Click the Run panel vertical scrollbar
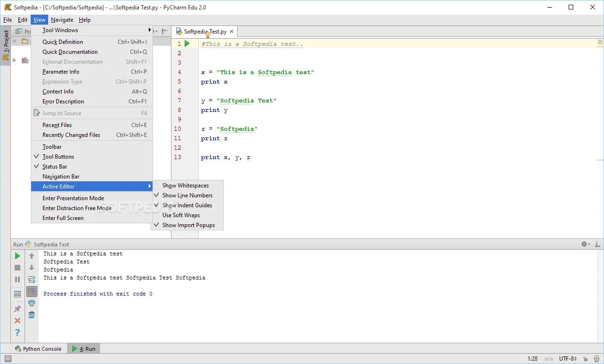604x364 pixels. tap(600, 296)
